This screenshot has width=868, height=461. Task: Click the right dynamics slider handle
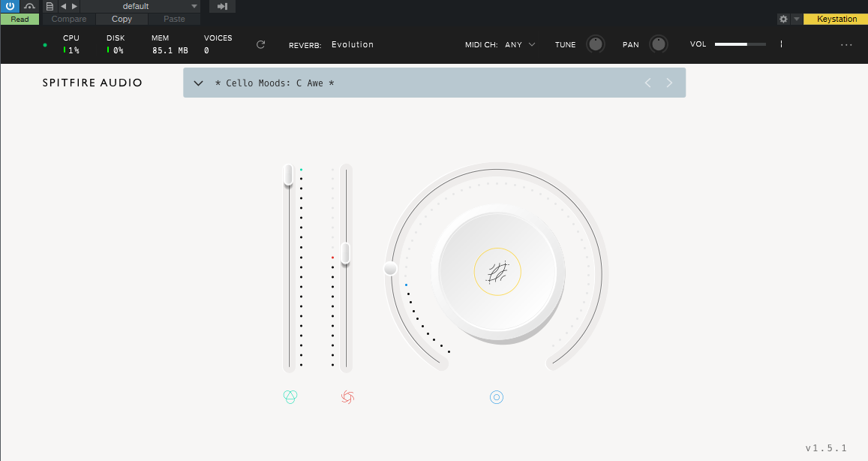click(x=345, y=253)
